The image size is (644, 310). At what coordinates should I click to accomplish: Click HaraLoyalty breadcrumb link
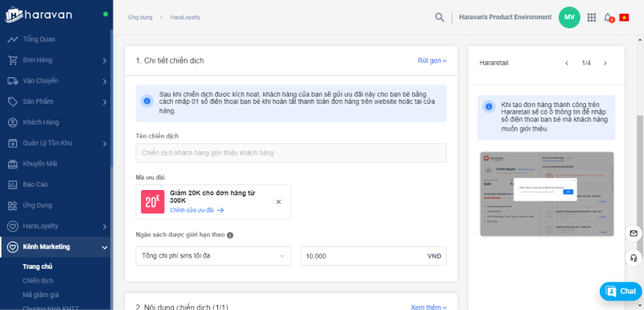185,18
